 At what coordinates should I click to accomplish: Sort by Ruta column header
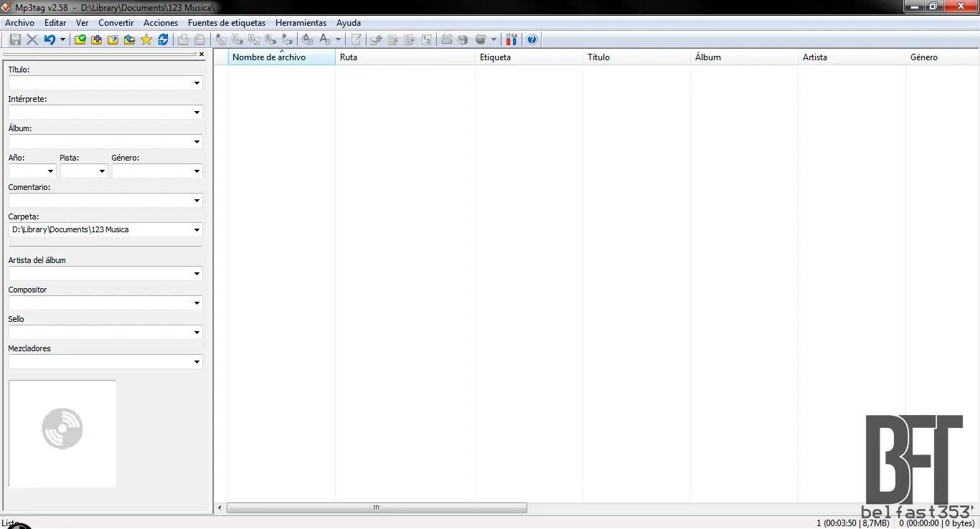405,57
